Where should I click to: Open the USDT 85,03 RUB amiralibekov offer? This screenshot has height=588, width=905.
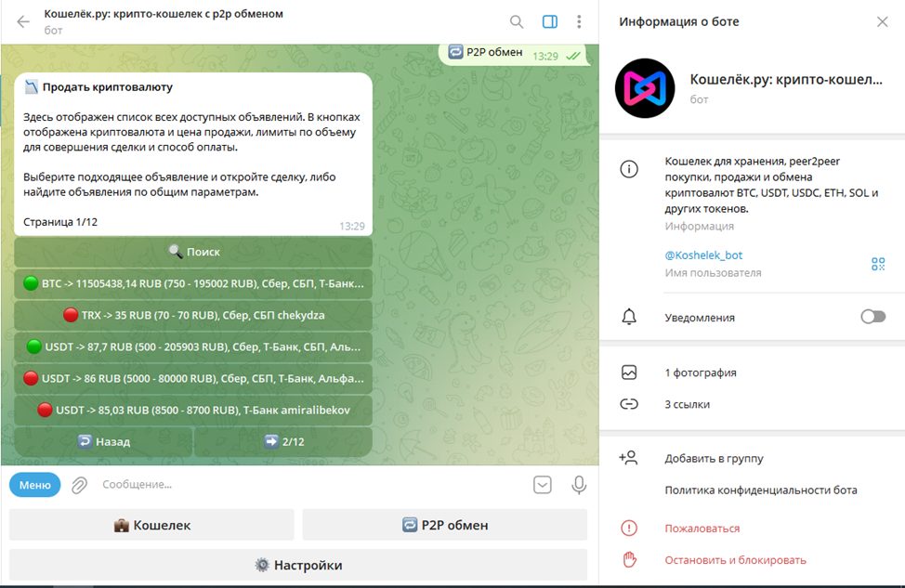(x=193, y=411)
